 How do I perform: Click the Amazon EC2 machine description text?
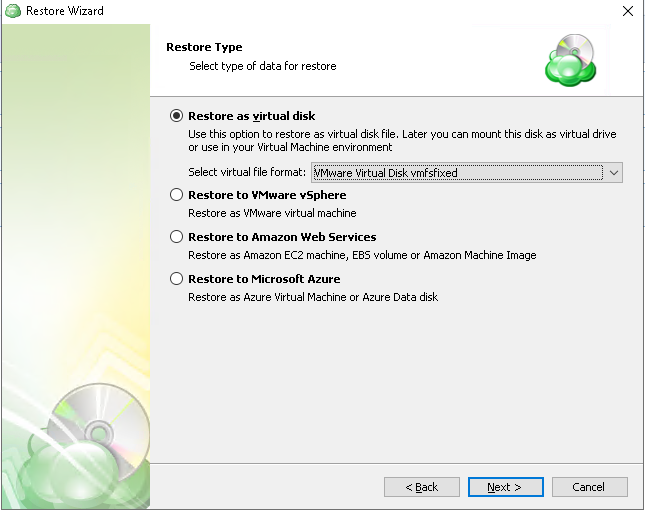click(362, 255)
